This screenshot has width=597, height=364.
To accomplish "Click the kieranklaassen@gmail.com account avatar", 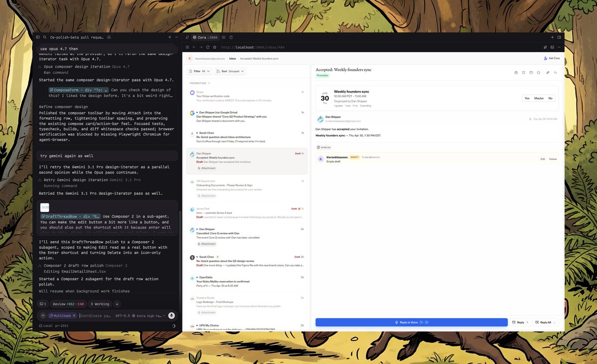I will click(x=190, y=58).
